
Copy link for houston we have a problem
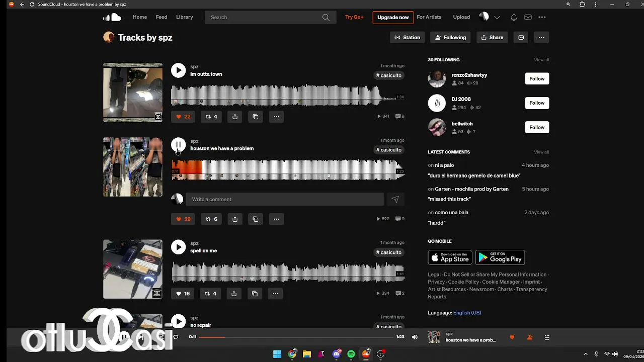[x=256, y=219]
